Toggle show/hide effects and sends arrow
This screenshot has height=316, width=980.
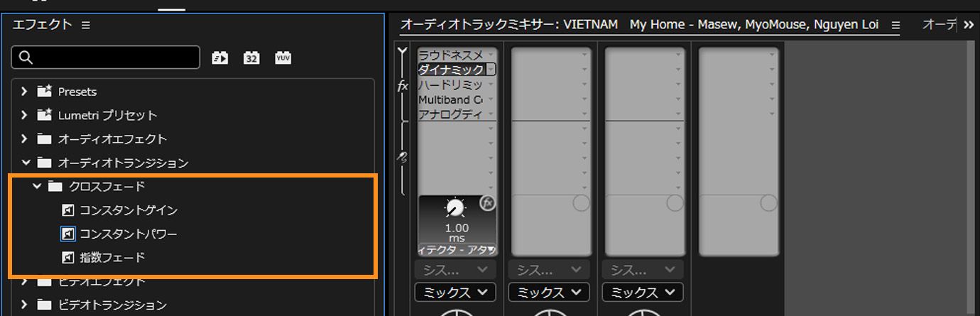pyautogui.click(x=402, y=52)
